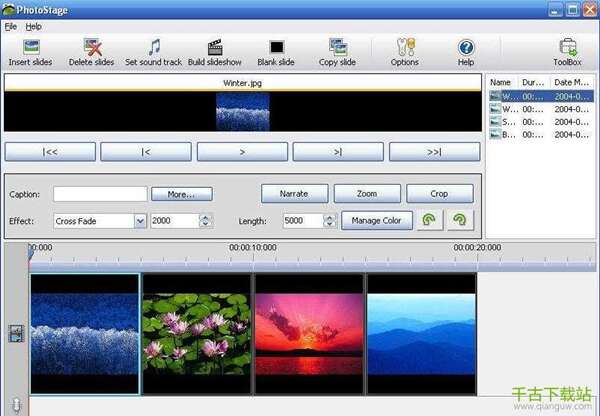Click the 00:00:20.000 mark on the ruler

(477, 248)
